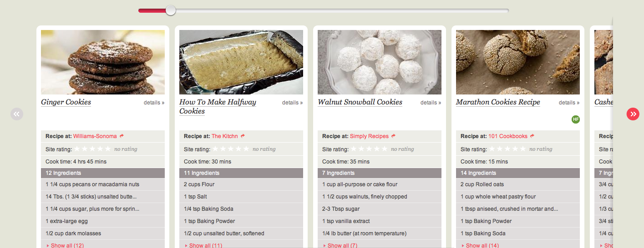Visit the Williams-Sonoma recipe source link
Image resolution: width=644 pixels, height=248 pixels.
tap(95, 136)
